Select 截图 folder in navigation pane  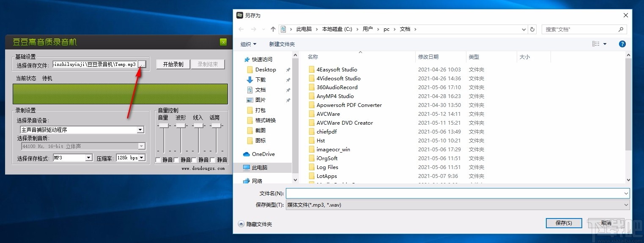260,130
